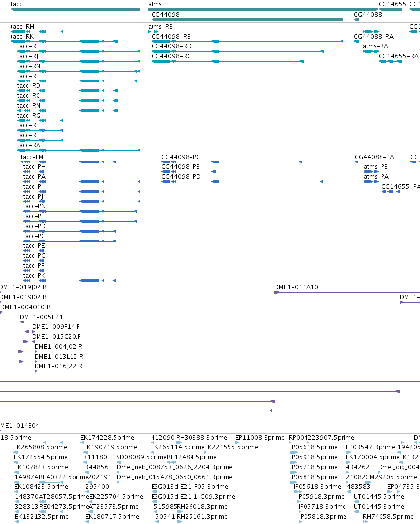The image size is (420, 524).
Task: Highlight the tacc-PC protein label
Action: point(34,236)
